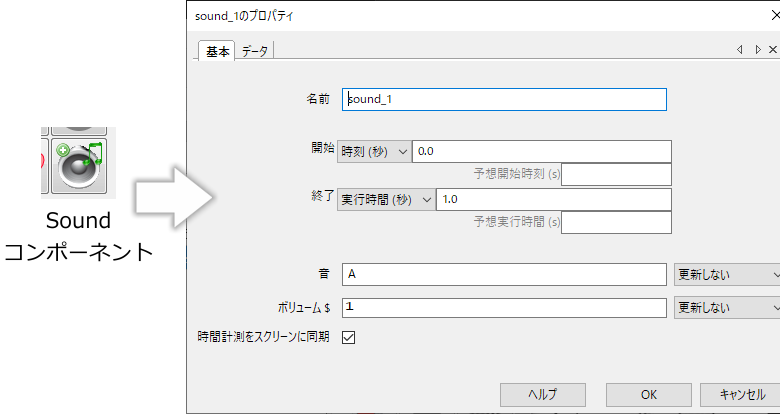Open the 終了 実行時間 (秒) dropdown
780x414 pixels.
pyautogui.click(x=386, y=200)
